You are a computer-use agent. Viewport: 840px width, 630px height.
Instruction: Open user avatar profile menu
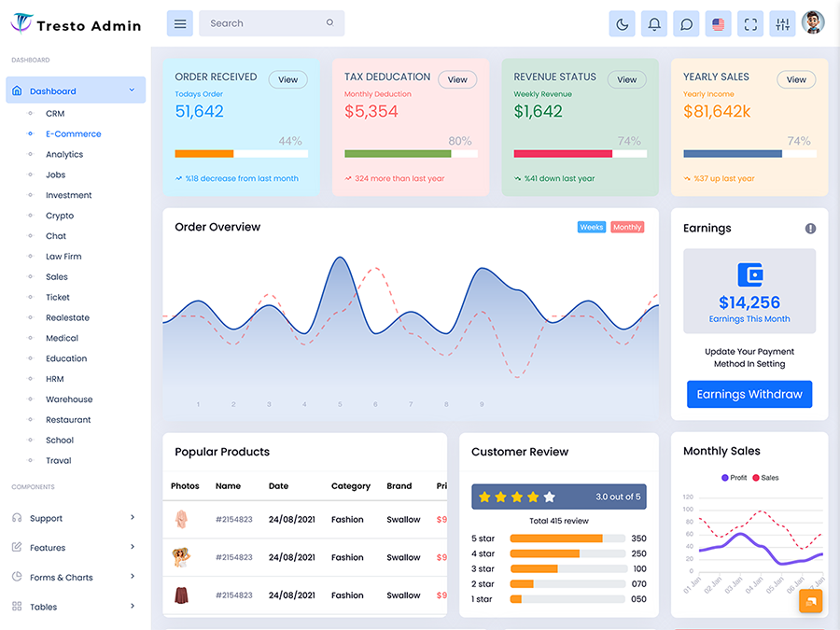[813, 22]
